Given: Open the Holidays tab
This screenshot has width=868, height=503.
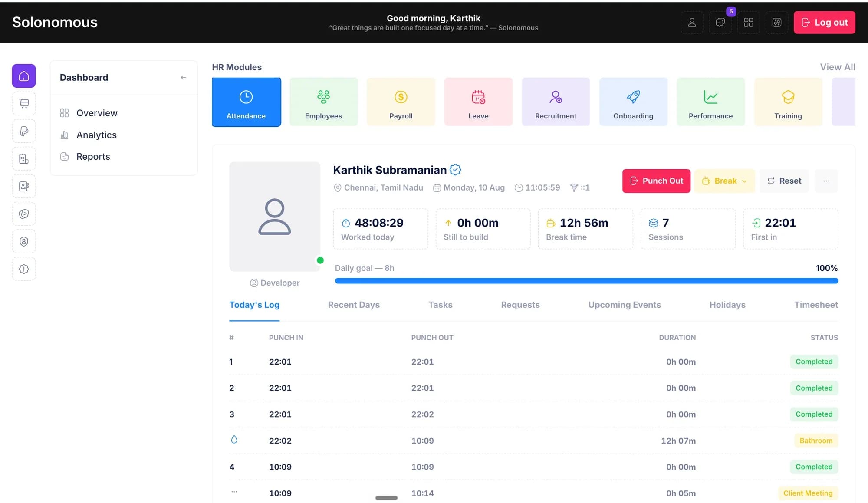Looking at the screenshot, I should pos(727,305).
